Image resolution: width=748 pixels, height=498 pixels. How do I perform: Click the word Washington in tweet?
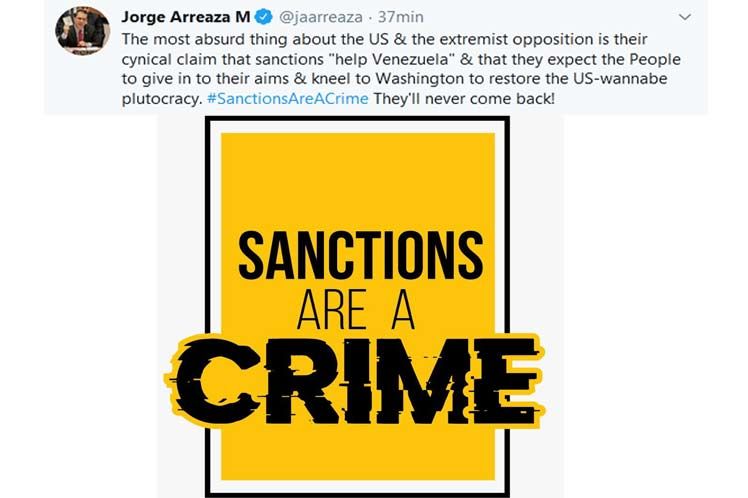point(421,79)
